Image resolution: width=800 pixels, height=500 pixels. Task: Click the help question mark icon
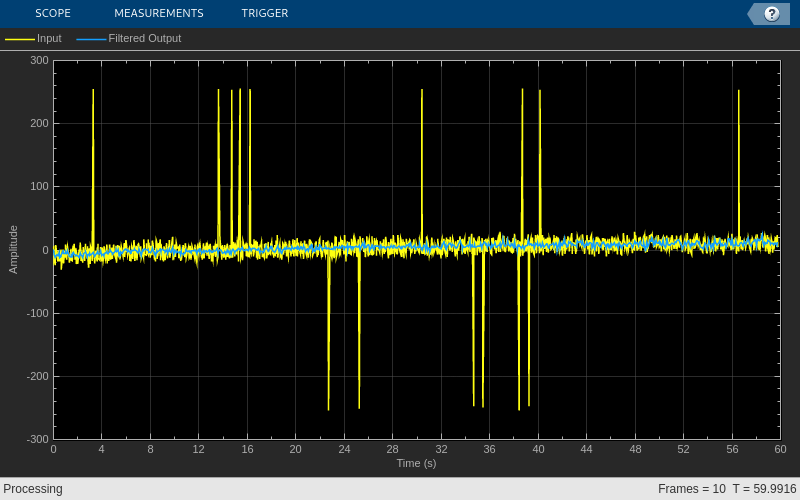coord(771,14)
